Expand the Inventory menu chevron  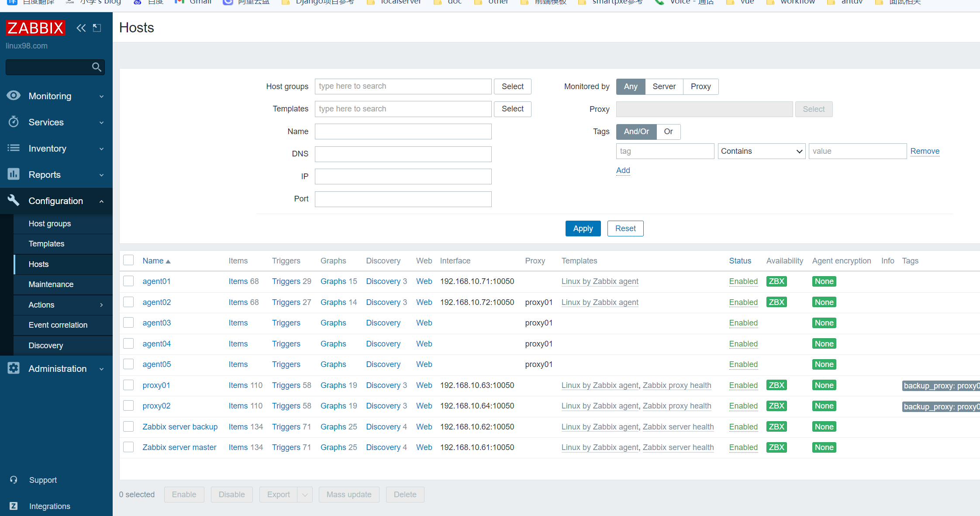pos(101,149)
